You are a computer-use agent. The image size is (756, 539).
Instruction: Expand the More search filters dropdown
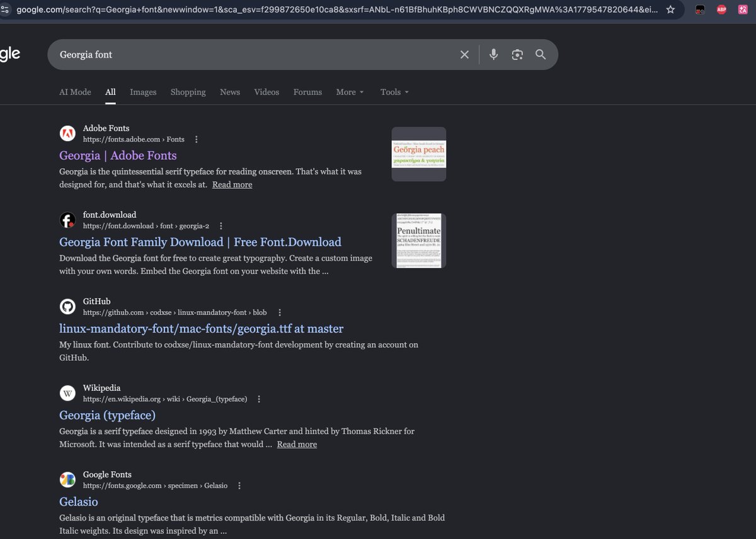[x=350, y=92]
